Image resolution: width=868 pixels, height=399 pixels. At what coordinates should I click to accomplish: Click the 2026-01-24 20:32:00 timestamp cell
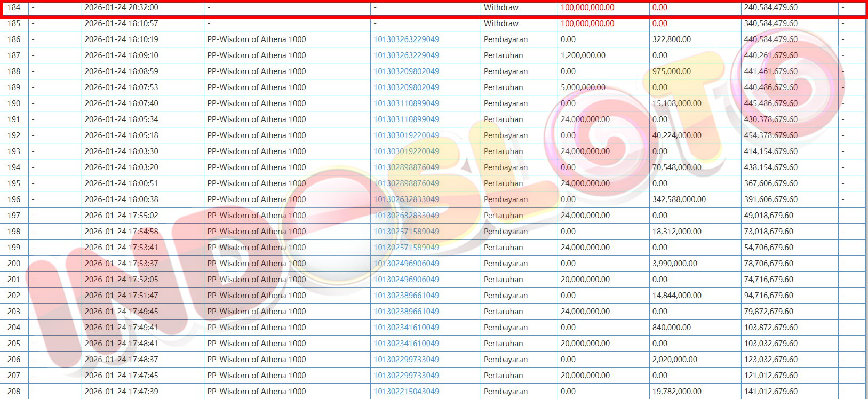coord(121,7)
